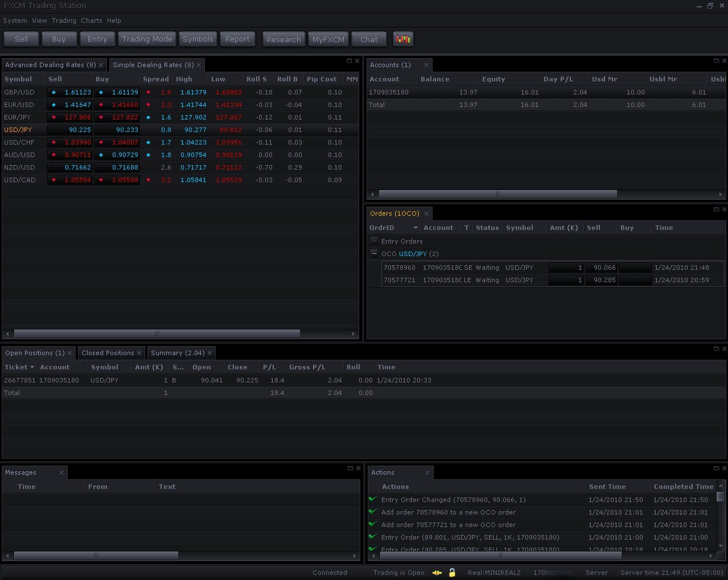Click GBP/USD buy price 1.61139
728x580 pixels.
[x=117, y=92]
